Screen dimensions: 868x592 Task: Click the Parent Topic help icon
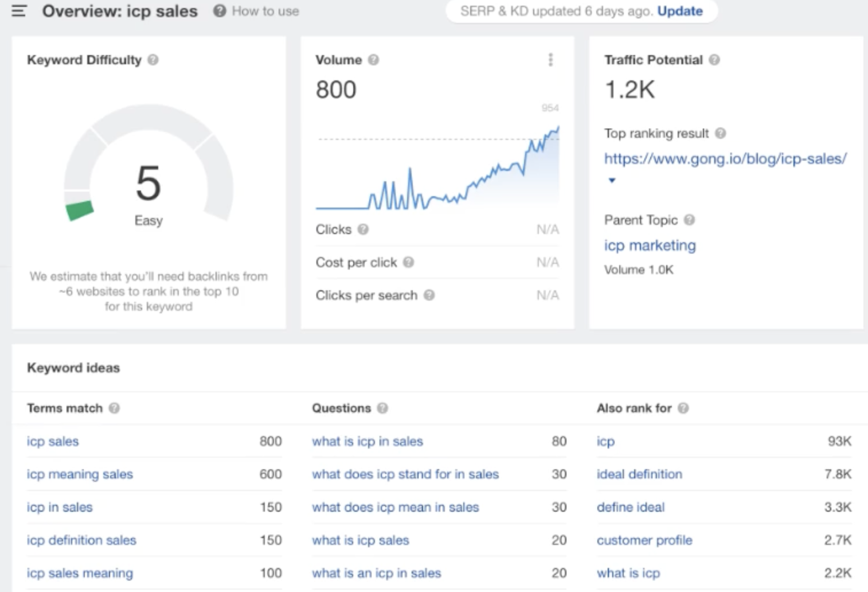[690, 220]
